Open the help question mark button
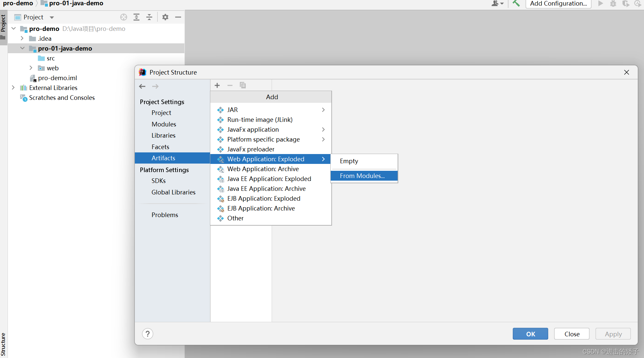The width and height of the screenshot is (644, 358). (x=148, y=334)
